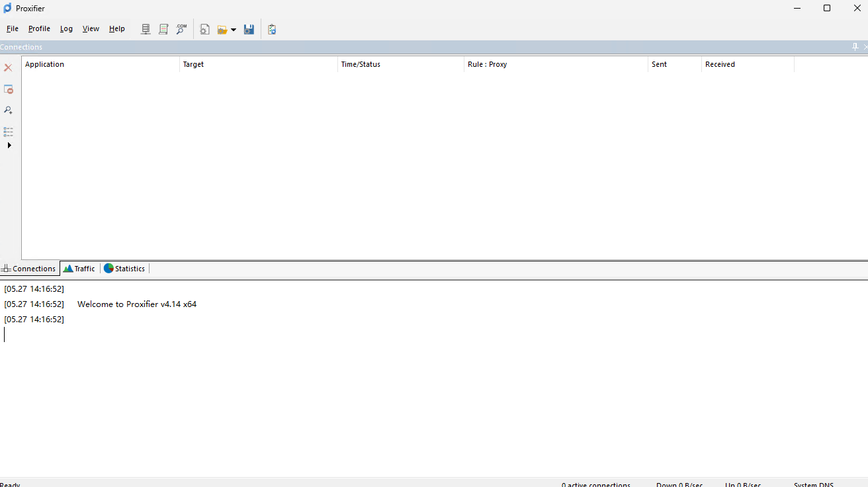
Task: Expand the side toolbar overflow arrow
Action: tap(9, 145)
